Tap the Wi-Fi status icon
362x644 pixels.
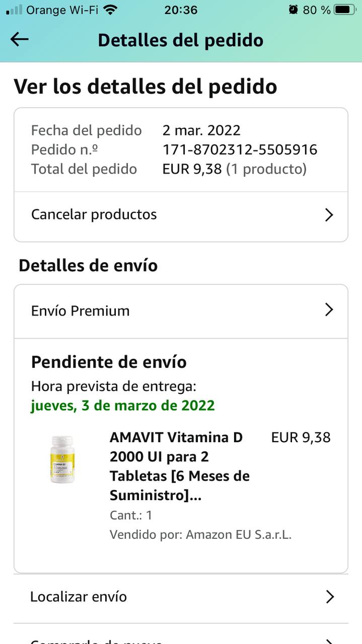click(x=110, y=10)
